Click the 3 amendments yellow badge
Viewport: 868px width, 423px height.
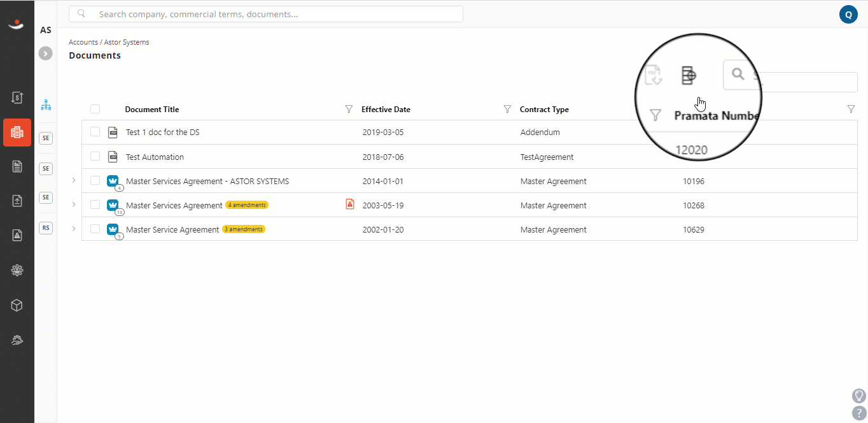[244, 229]
